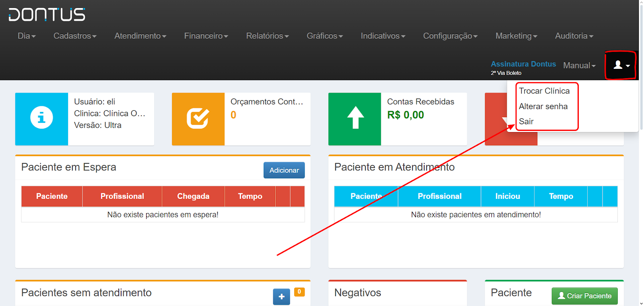The image size is (644, 306).
Task: Expand the Atendimento menu
Action: 140,36
